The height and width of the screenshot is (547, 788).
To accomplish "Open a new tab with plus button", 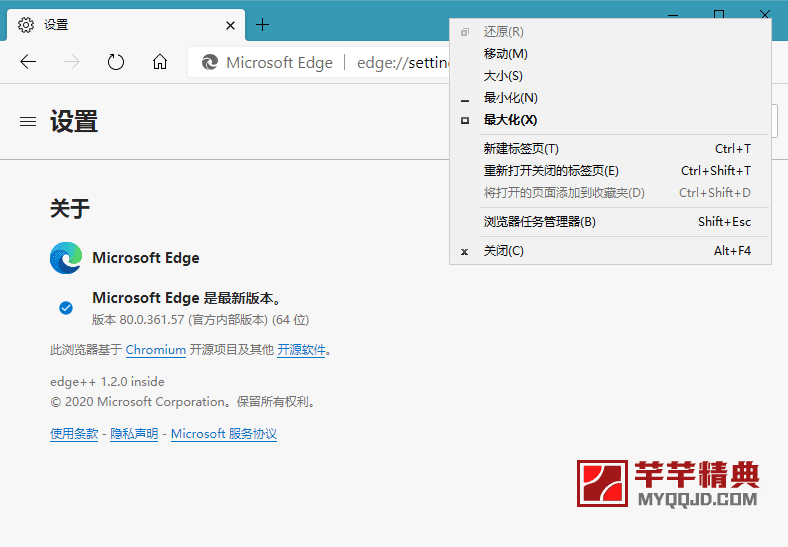I will coord(262,25).
